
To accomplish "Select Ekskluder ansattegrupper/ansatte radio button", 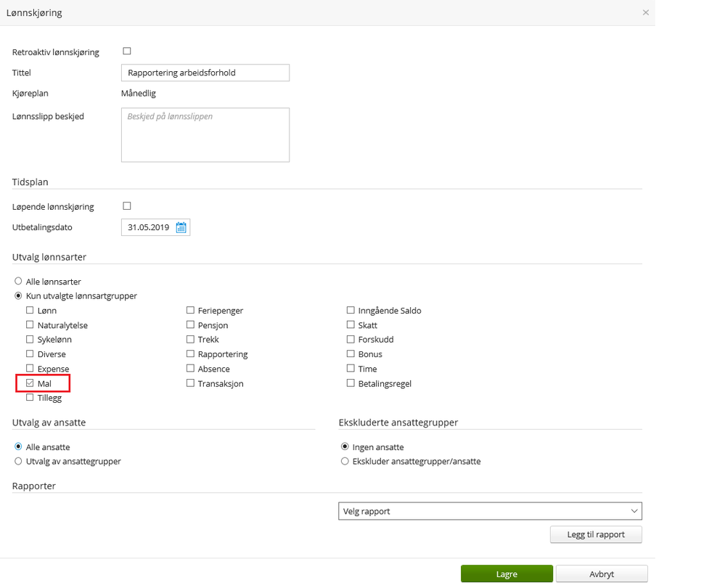I will [x=345, y=461].
